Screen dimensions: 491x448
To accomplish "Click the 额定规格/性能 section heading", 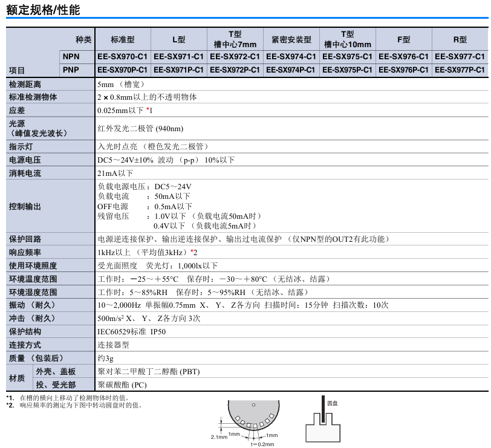I will (43, 10).
